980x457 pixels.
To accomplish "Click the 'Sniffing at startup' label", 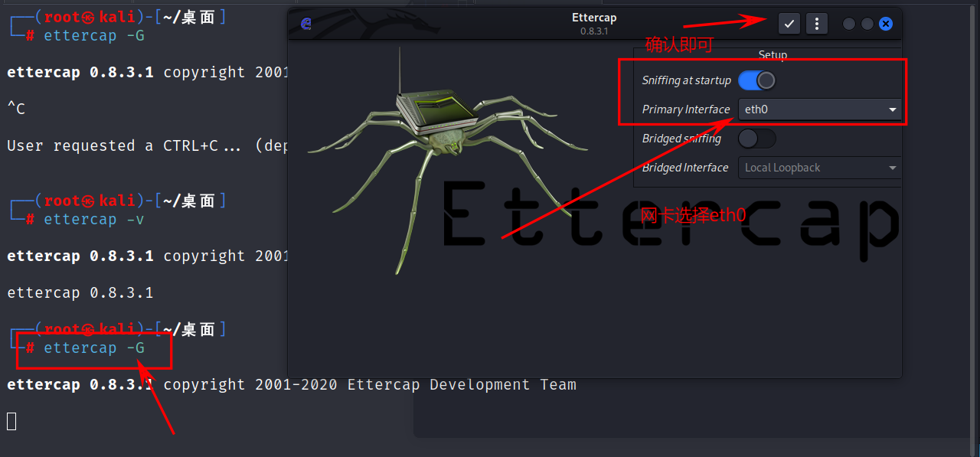I will pyautogui.click(x=687, y=80).
